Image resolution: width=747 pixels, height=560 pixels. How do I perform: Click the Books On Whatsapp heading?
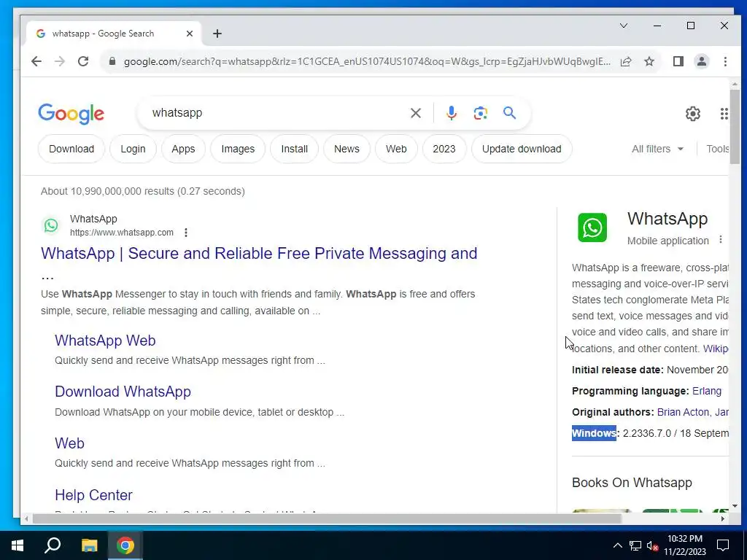(632, 483)
